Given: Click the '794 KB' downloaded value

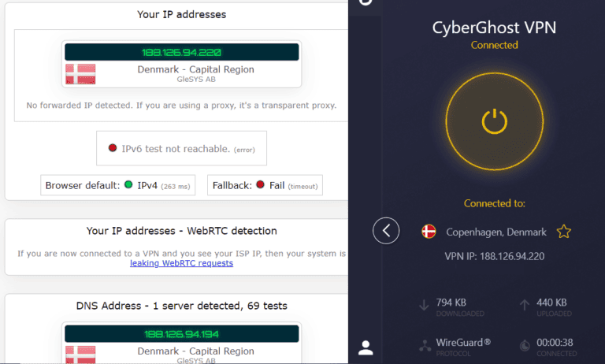Looking at the screenshot, I should point(451,303).
